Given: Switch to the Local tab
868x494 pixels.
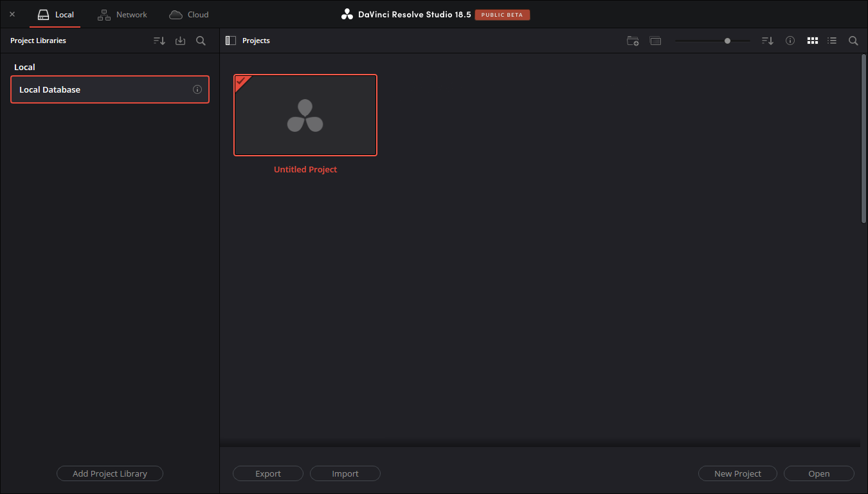Looking at the screenshot, I should point(55,14).
